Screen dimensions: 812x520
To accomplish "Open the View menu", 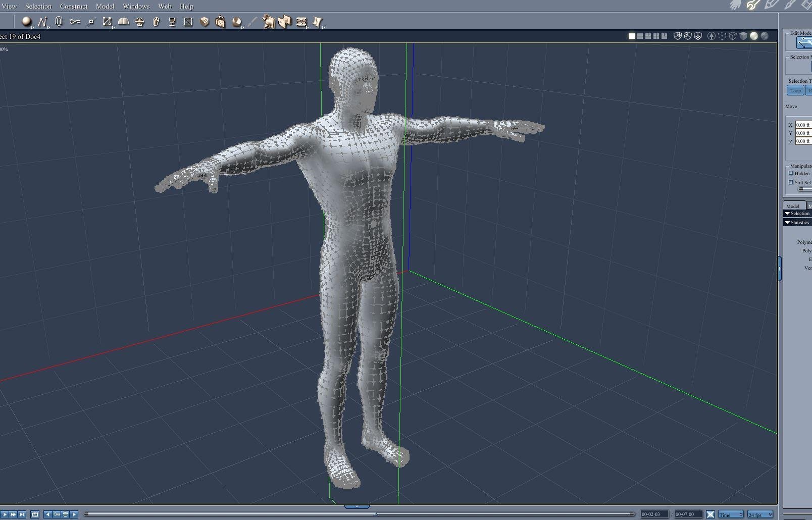I will [x=9, y=6].
